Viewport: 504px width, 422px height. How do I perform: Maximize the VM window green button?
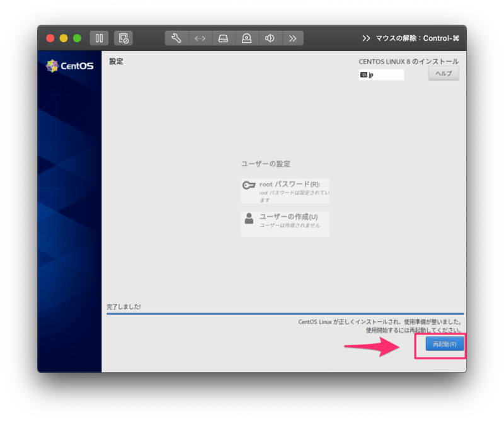point(77,38)
